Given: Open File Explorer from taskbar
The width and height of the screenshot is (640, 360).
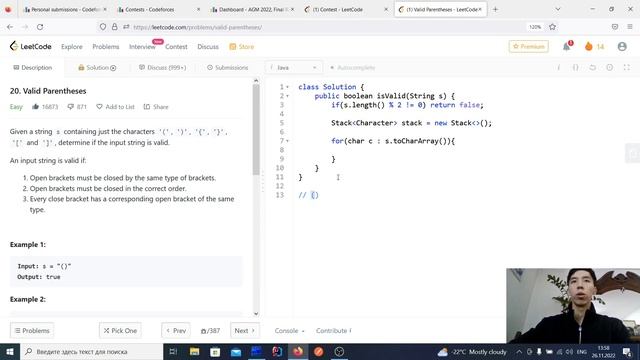Looking at the screenshot, I should 194,351.
